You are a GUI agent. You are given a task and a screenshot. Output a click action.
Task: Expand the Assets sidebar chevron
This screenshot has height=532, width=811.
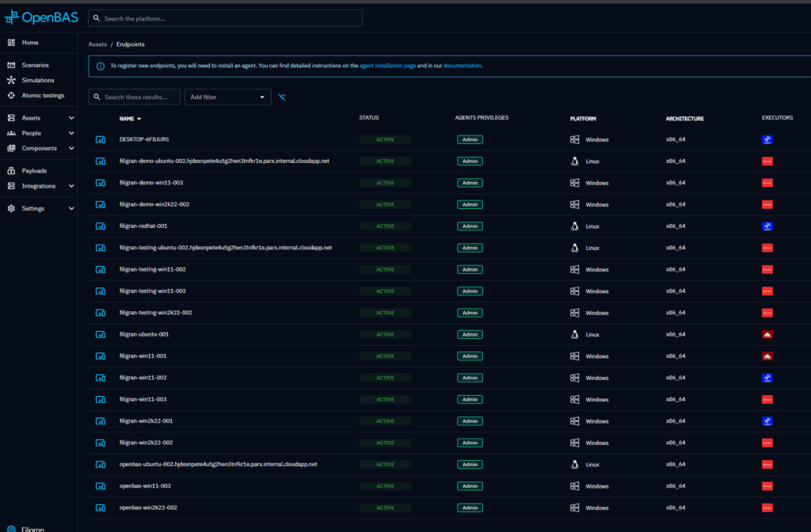[71, 118]
